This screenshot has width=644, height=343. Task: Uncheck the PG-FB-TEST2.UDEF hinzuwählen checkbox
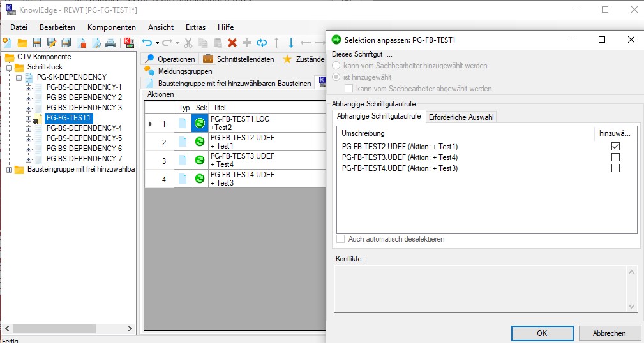click(615, 147)
